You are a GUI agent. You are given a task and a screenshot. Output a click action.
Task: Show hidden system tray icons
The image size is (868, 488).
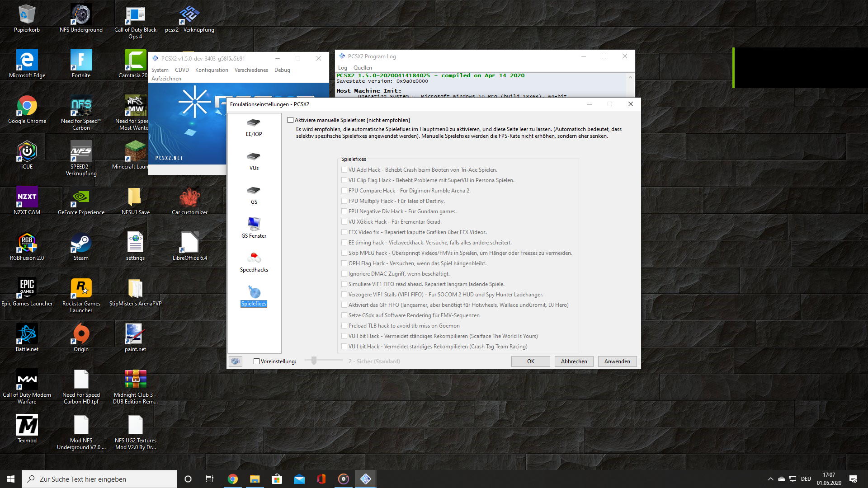770,479
